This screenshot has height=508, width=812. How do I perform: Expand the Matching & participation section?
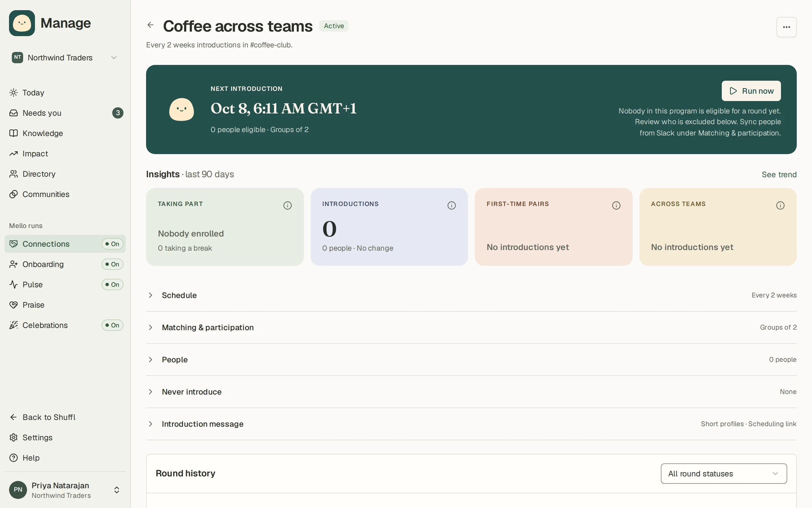471,328
